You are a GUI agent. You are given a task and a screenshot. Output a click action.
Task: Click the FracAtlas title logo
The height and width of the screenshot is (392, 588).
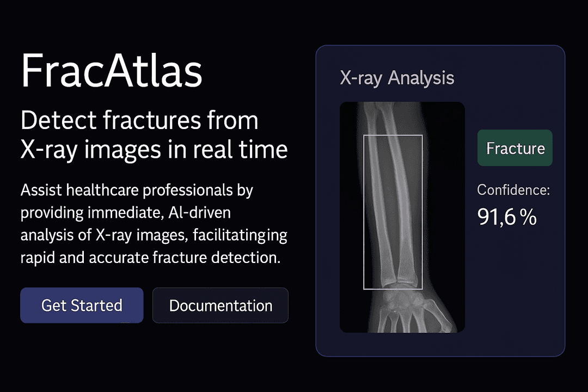point(112,71)
